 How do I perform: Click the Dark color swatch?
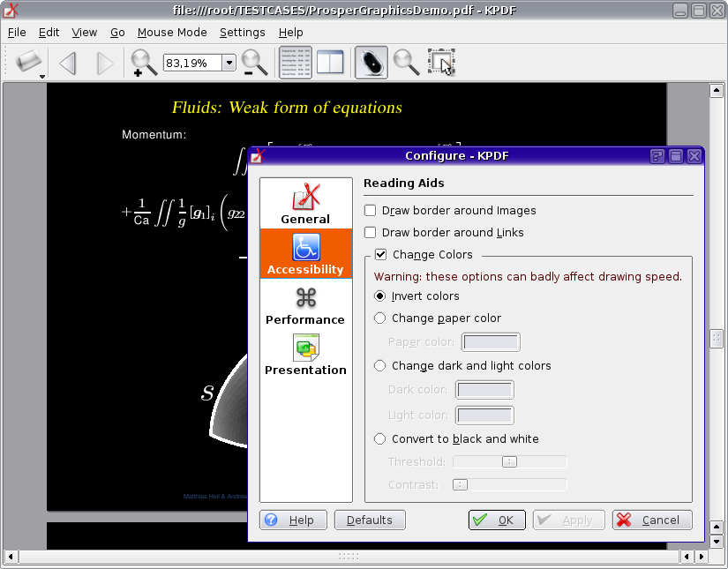[x=484, y=390]
